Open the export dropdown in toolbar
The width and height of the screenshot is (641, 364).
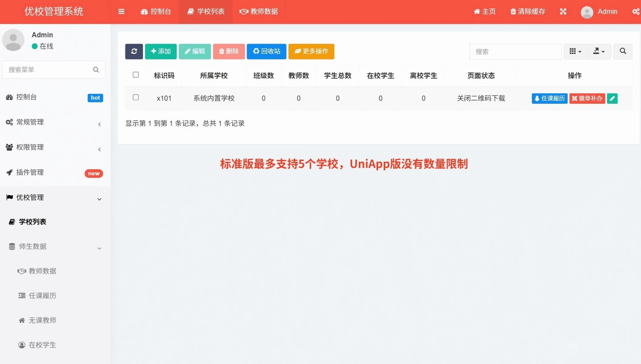(599, 51)
